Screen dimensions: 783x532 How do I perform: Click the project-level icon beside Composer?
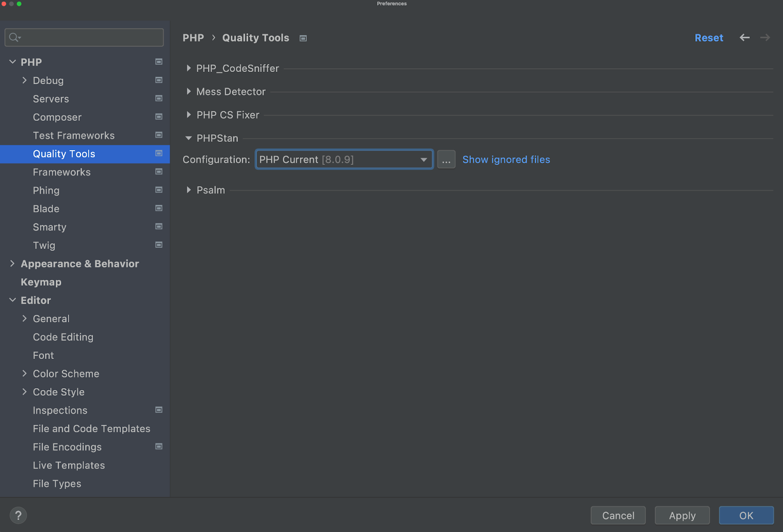[x=159, y=117]
